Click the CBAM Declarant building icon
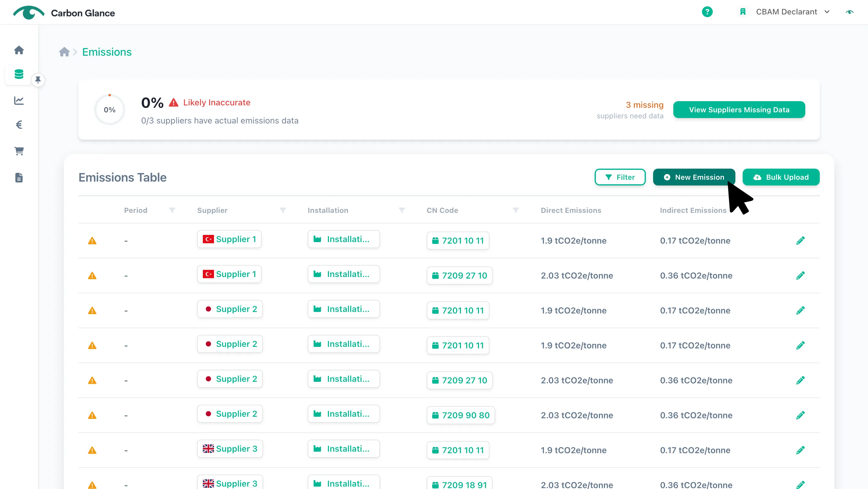This screenshot has width=868, height=489. (743, 12)
